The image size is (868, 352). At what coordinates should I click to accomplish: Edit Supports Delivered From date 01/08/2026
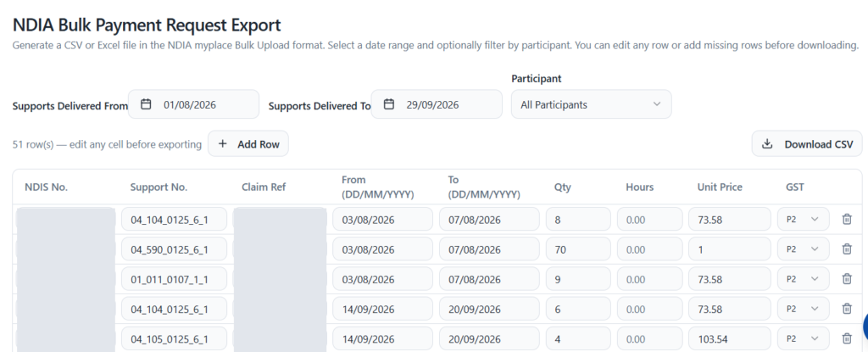194,104
